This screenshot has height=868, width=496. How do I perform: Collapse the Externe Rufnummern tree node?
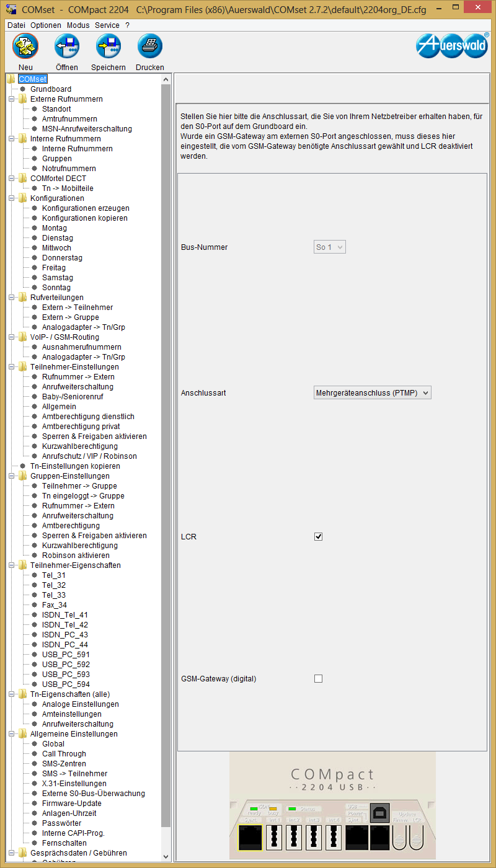click(x=11, y=99)
